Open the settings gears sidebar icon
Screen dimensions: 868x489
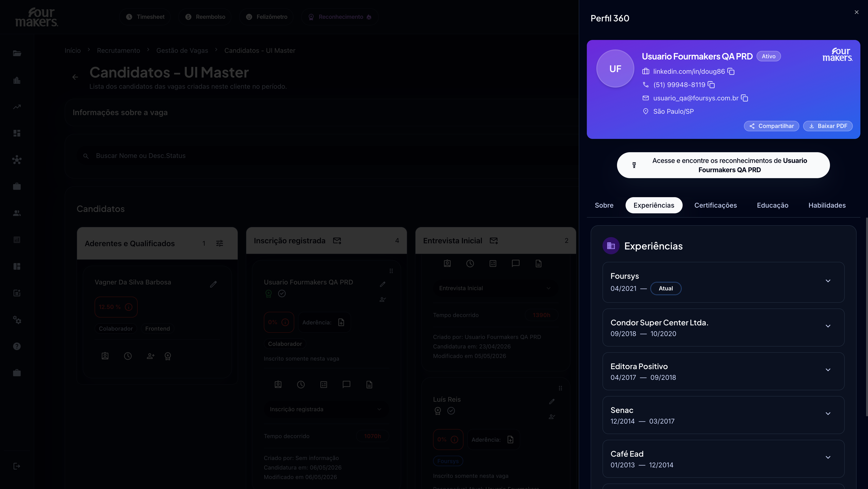click(17, 320)
